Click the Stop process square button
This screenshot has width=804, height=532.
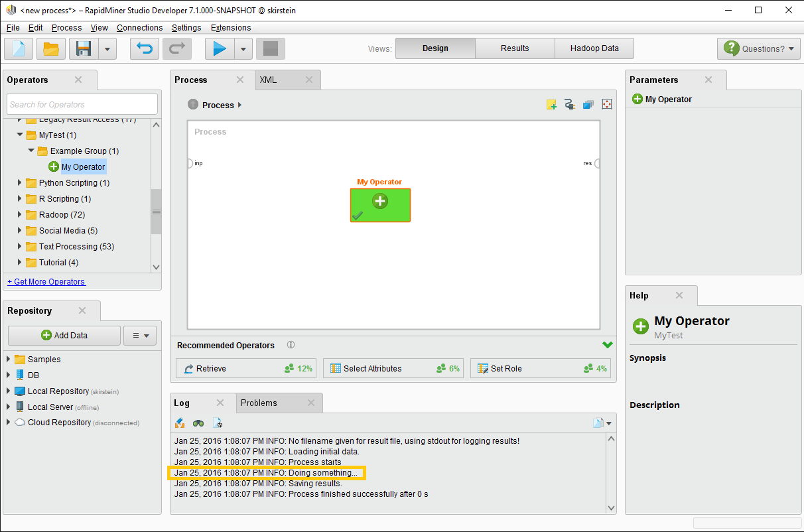click(x=270, y=49)
